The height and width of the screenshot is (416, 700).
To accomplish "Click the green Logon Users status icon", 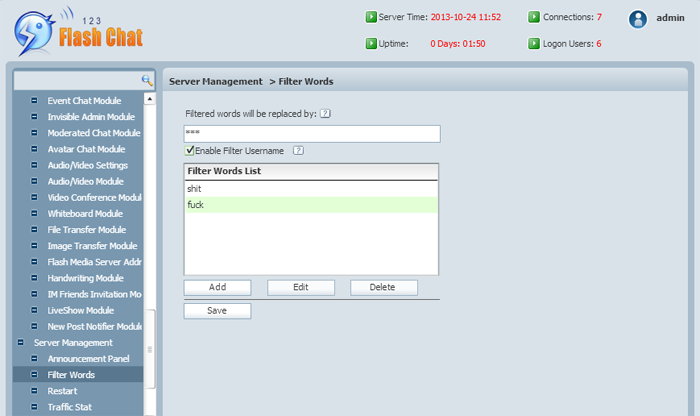I will tap(533, 44).
